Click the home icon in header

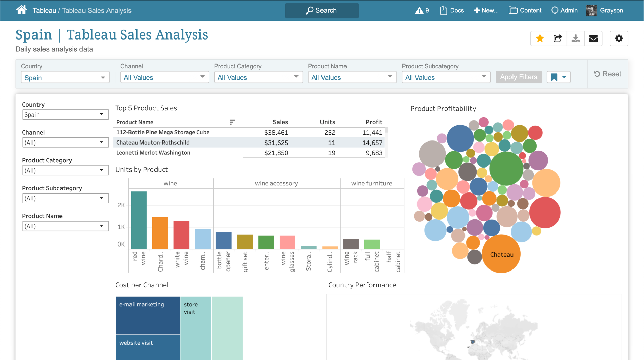[x=21, y=10]
